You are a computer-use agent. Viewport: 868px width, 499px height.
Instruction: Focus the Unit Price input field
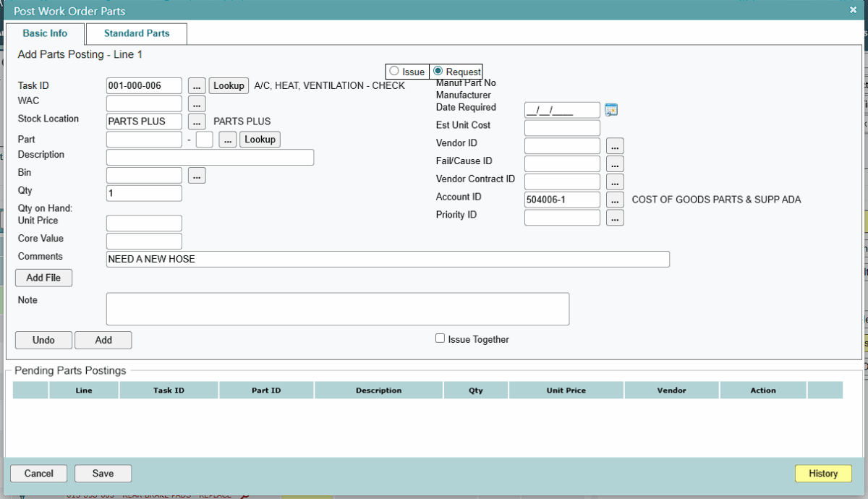tap(144, 223)
